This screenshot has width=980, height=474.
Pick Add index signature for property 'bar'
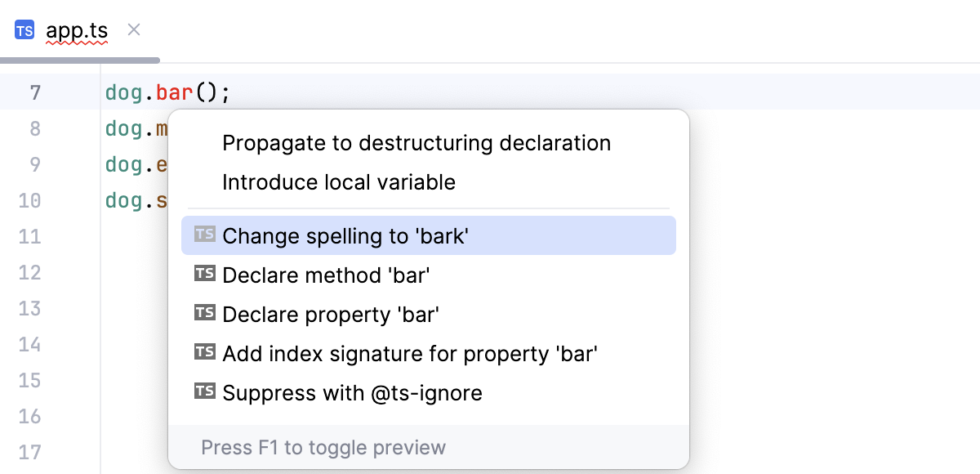(x=410, y=354)
